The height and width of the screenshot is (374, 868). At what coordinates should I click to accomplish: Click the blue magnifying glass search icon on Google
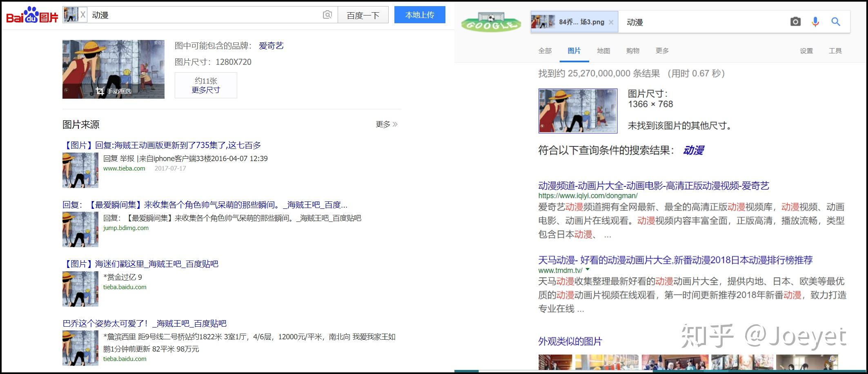point(835,22)
